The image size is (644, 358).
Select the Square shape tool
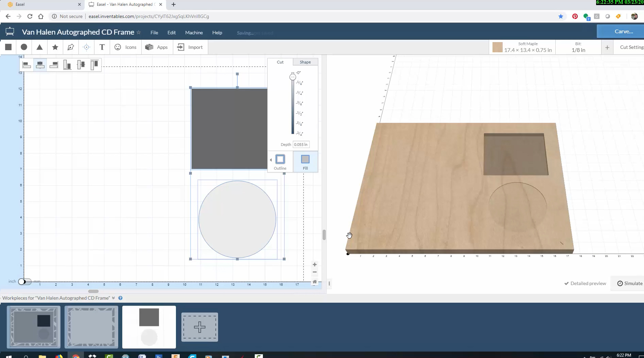(8, 47)
